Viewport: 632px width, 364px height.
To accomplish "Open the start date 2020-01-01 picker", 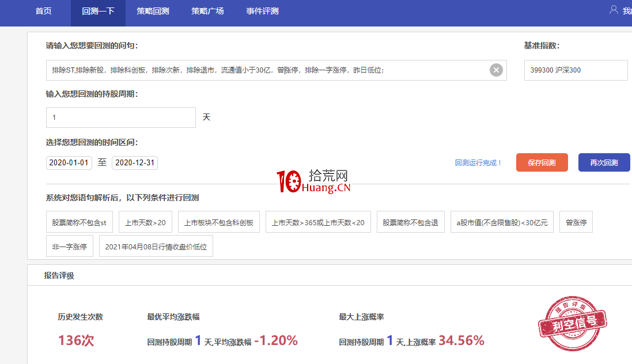I will pos(69,162).
